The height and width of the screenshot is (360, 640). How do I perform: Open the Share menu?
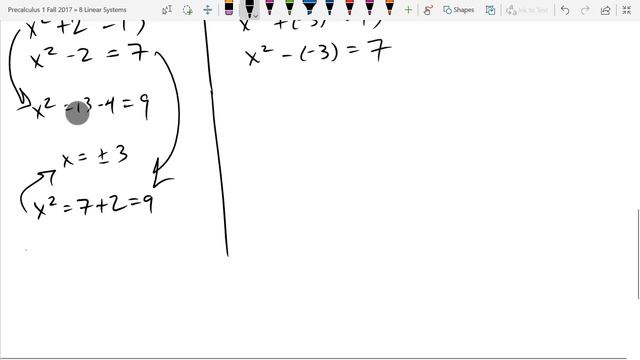(605, 10)
